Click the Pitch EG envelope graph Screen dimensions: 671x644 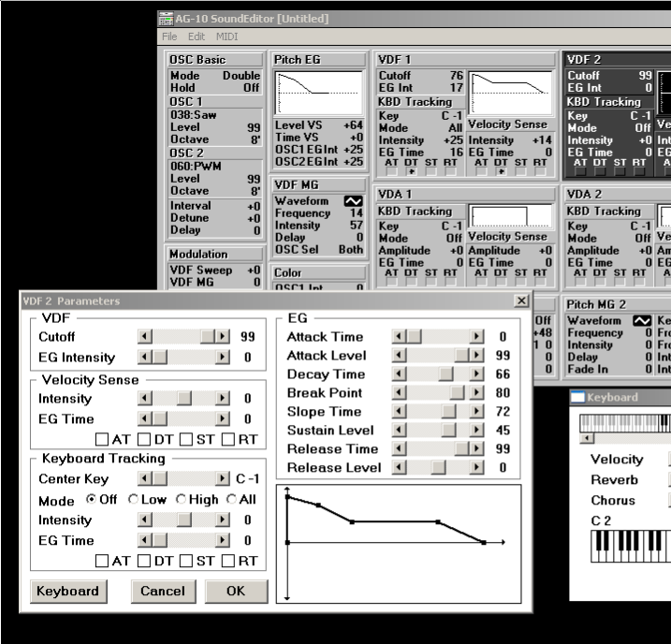[319, 93]
